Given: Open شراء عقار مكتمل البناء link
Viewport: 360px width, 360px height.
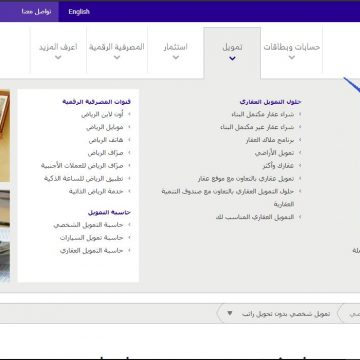Looking at the screenshot, I should pos(263,114).
